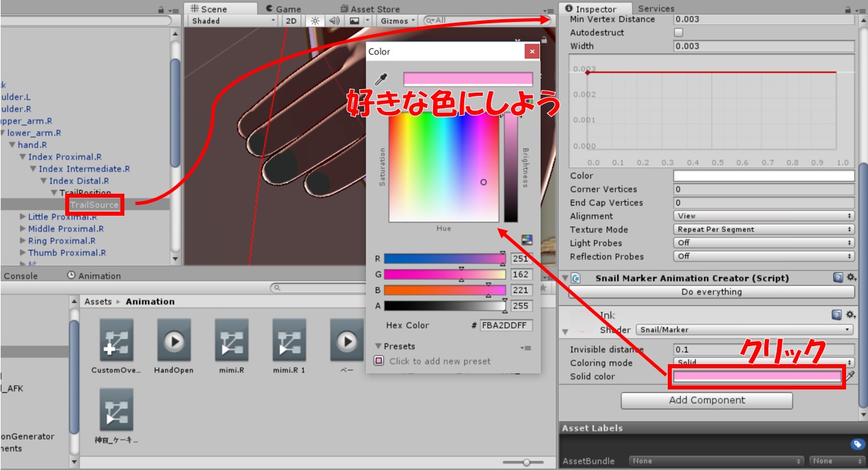Click the slider mode icon above RGB sliders
The height and width of the screenshot is (470, 868).
(527, 239)
